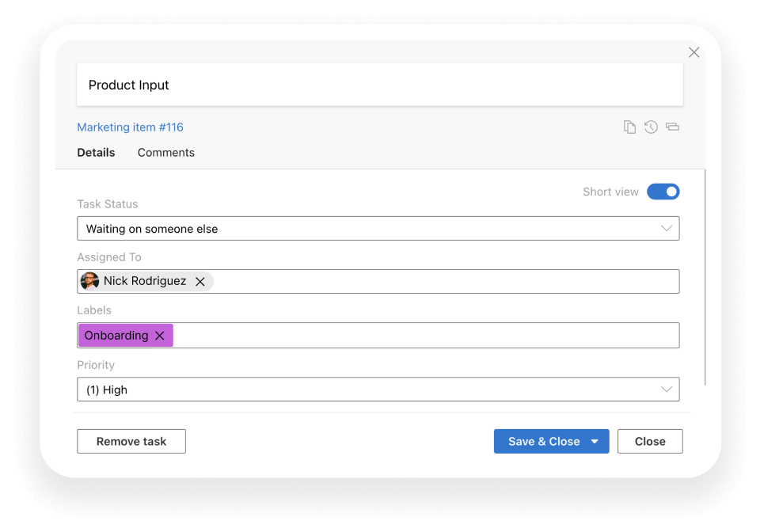Image resolution: width=760 pixels, height=532 pixels.
Task: Click the empty area of Labels field
Action: pos(426,336)
